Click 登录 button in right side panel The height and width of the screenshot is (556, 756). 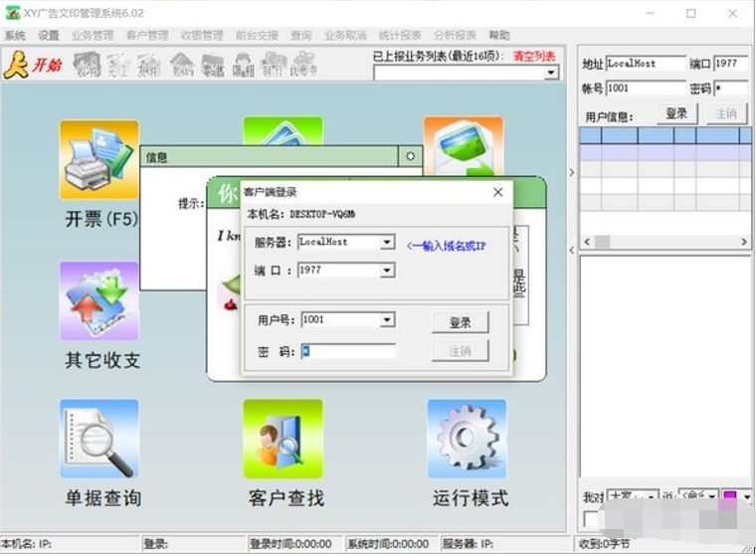677,113
